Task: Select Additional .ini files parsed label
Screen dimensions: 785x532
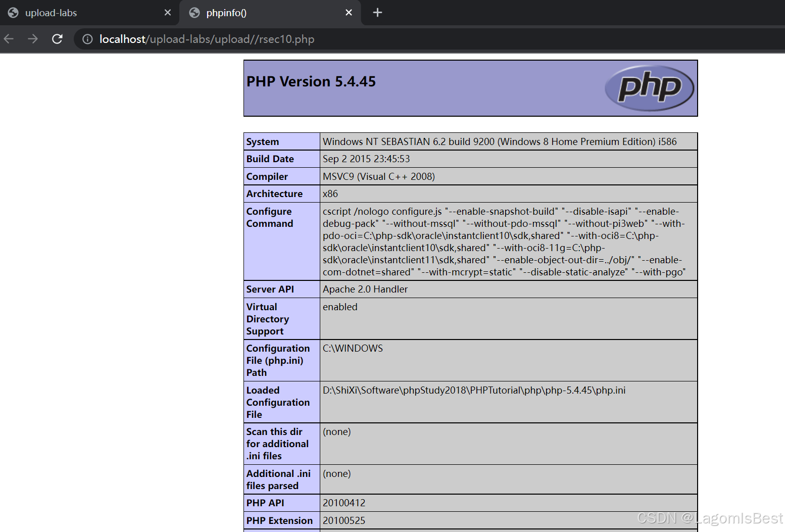Action: [278, 480]
